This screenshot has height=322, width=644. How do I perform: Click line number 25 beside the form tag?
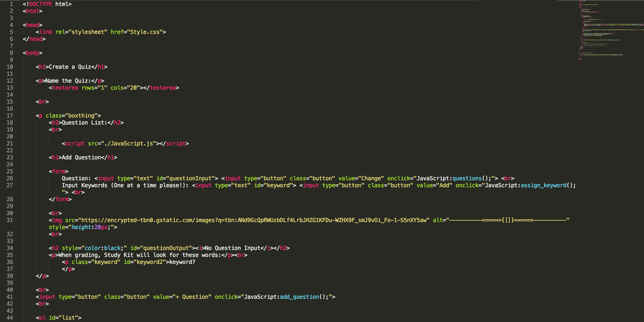[10, 171]
